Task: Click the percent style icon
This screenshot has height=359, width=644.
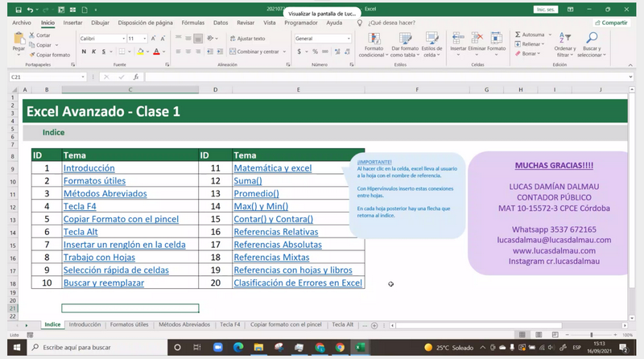Action: point(315,52)
